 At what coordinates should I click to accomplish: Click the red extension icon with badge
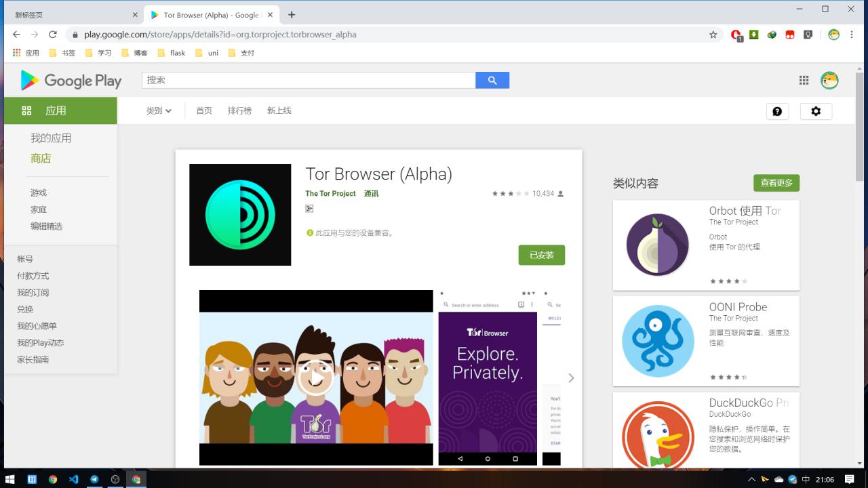[x=736, y=35]
